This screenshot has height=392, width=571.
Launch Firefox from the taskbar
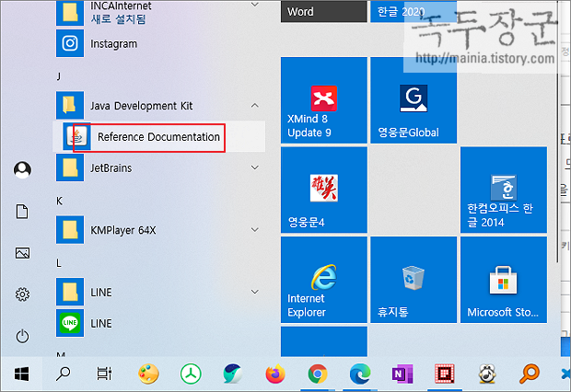point(275,374)
